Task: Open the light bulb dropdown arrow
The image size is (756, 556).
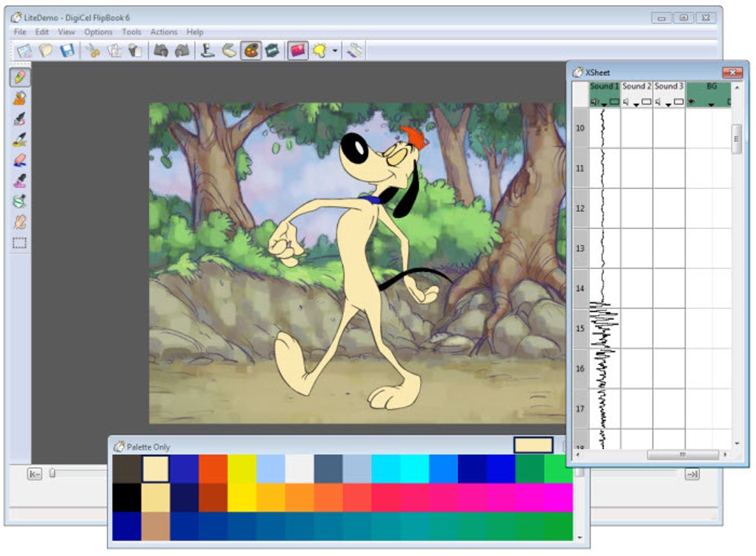Action: click(x=334, y=50)
